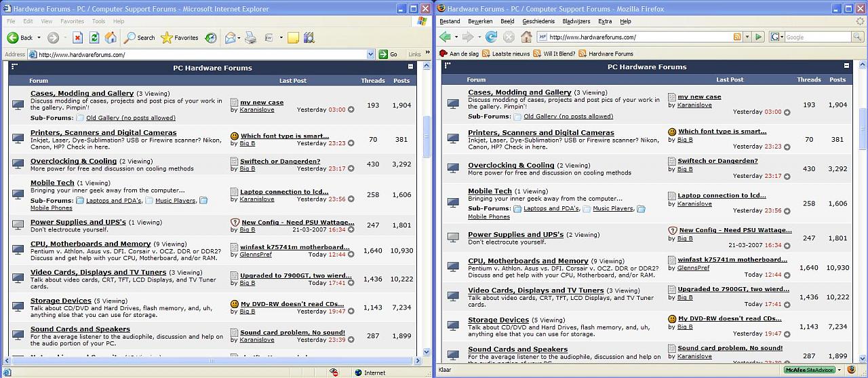This screenshot has height=378, width=868.
Task: Click the yellow Discuss note icon
Action: (x=293, y=37)
